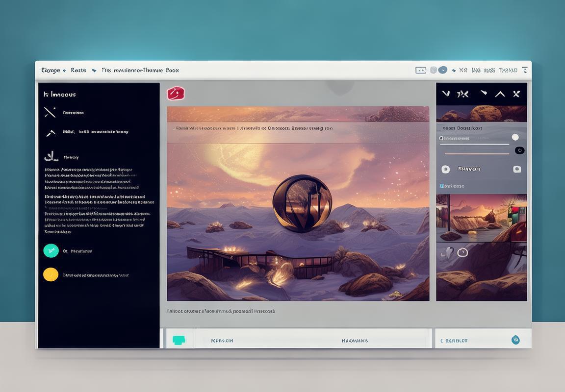This screenshot has width=565, height=392.
Task: Open the Rotte menu in top bar
Action: [x=78, y=70]
